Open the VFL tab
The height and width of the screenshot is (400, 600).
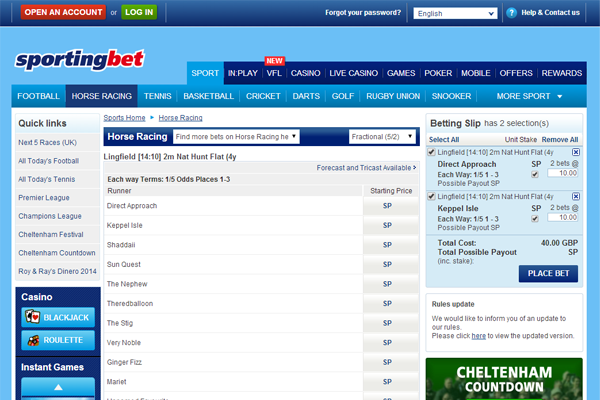(x=274, y=73)
